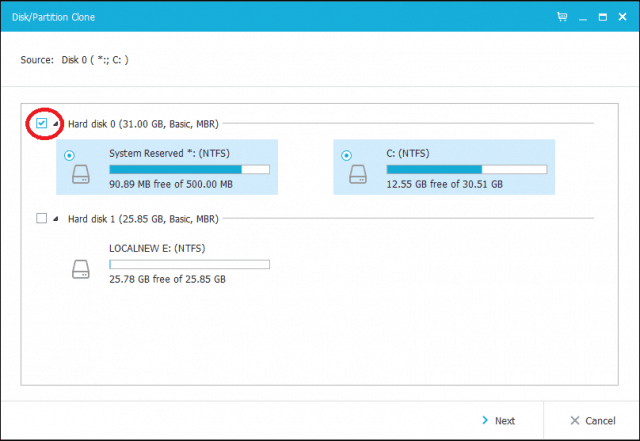Screen dimensions: 640x441
Task: Click the Cancel button
Action: (592, 421)
